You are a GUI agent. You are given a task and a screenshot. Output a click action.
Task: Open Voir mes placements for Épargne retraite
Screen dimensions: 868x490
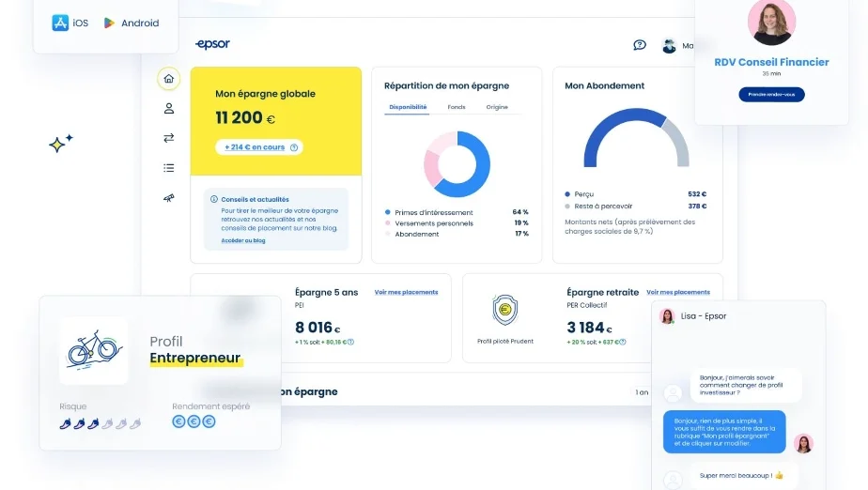pos(677,292)
